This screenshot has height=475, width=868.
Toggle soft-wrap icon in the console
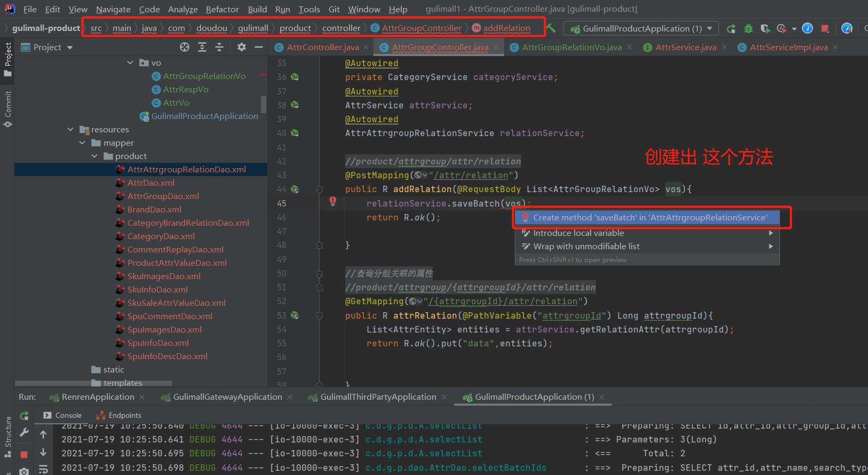pyautogui.click(x=44, y=469)
